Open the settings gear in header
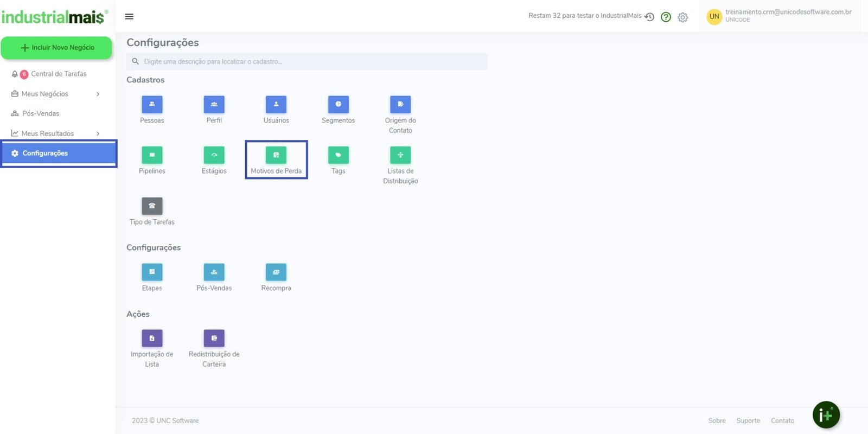Viewport: 868px width, 434px height. [682, 17]
